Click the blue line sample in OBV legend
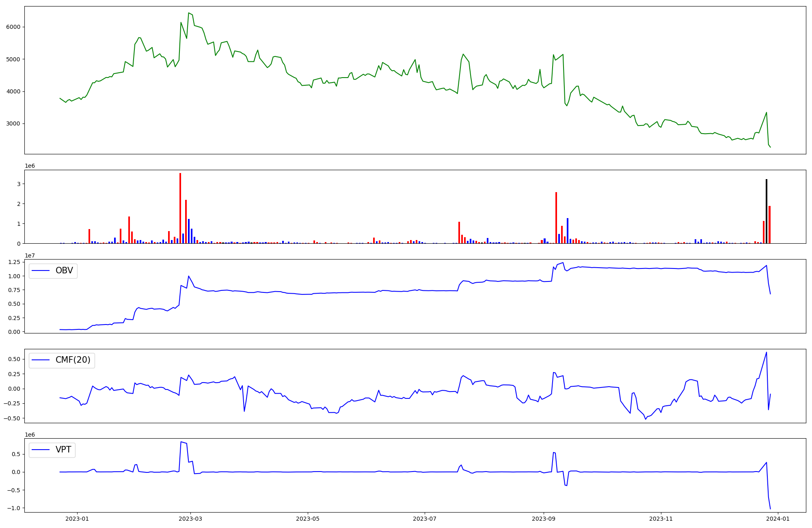Image resolution: width=812 pixels, height=528 pixels. coord(41,270)
